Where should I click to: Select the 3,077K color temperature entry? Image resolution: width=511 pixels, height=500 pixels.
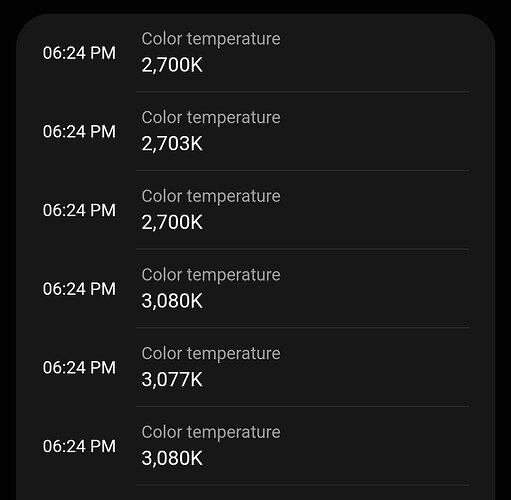click(256, 367)
